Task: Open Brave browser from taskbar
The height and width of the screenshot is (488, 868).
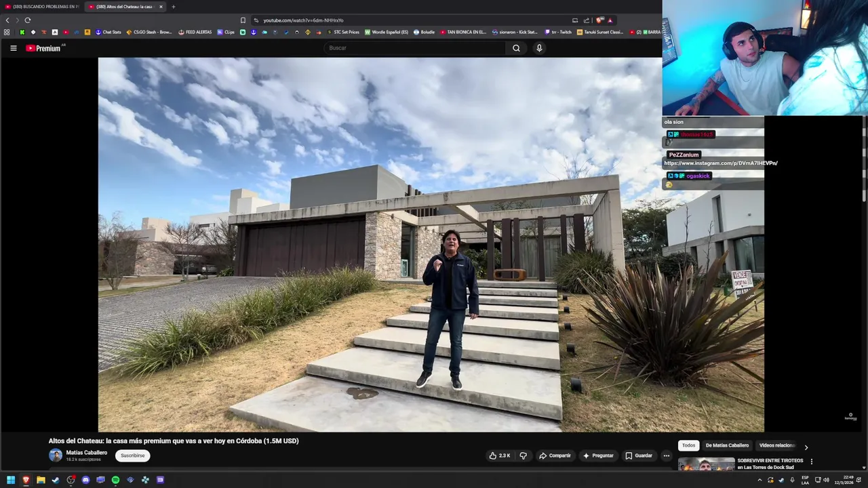Action: tap(26, 480)
